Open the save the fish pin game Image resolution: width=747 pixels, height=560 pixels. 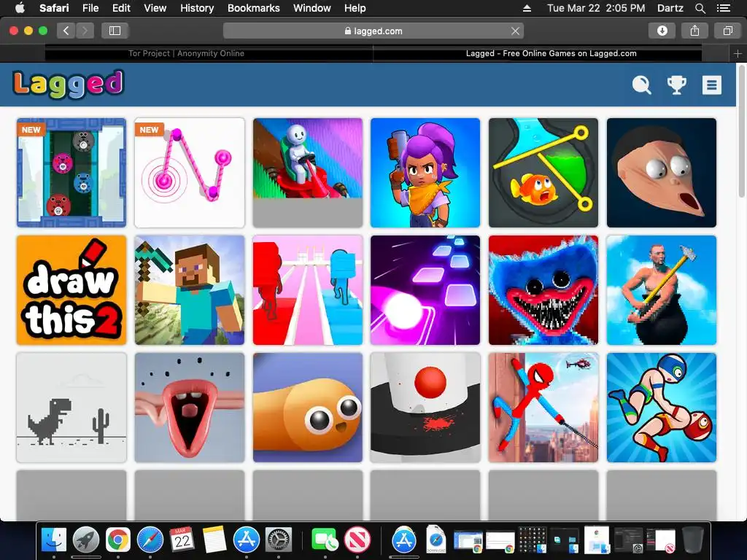tap(543, 173)
